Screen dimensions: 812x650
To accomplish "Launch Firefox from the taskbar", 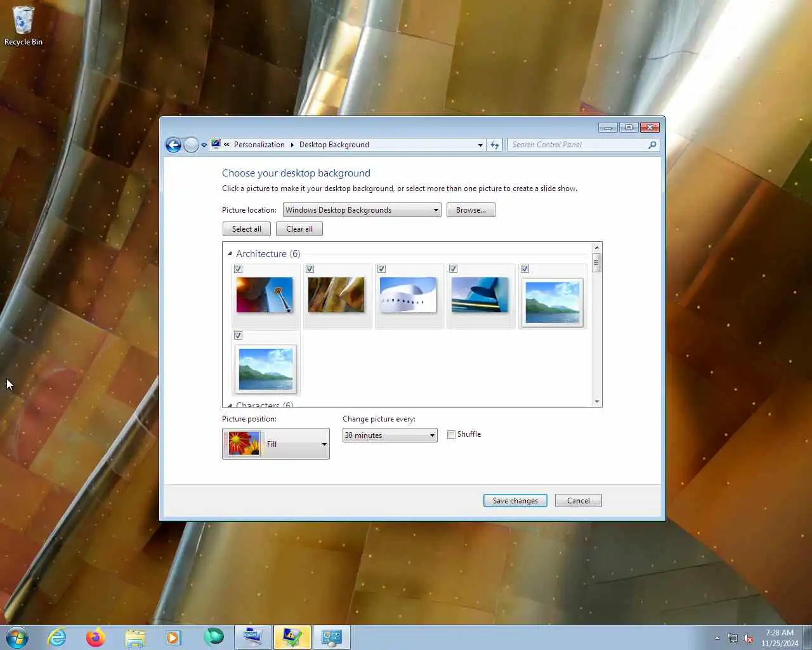I will pyautogui.click(x=96, y=637).
